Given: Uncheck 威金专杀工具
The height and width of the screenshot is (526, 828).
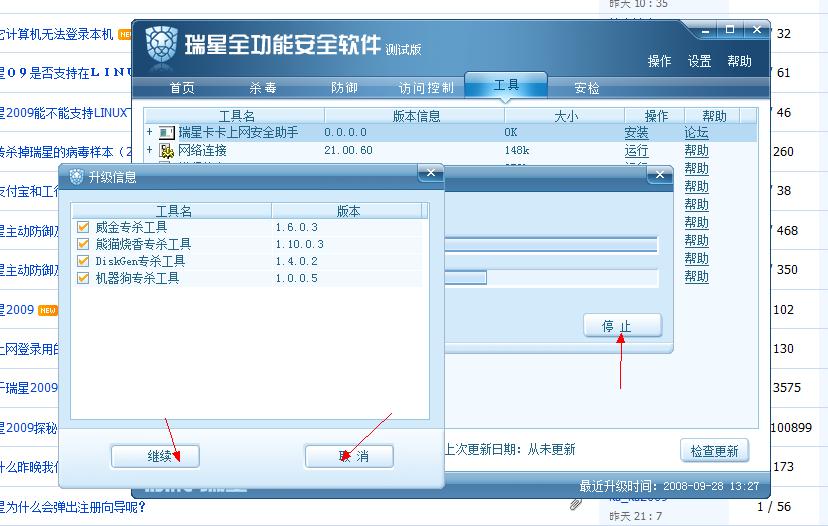Looking at the screenshot, I should coord(83,227).
